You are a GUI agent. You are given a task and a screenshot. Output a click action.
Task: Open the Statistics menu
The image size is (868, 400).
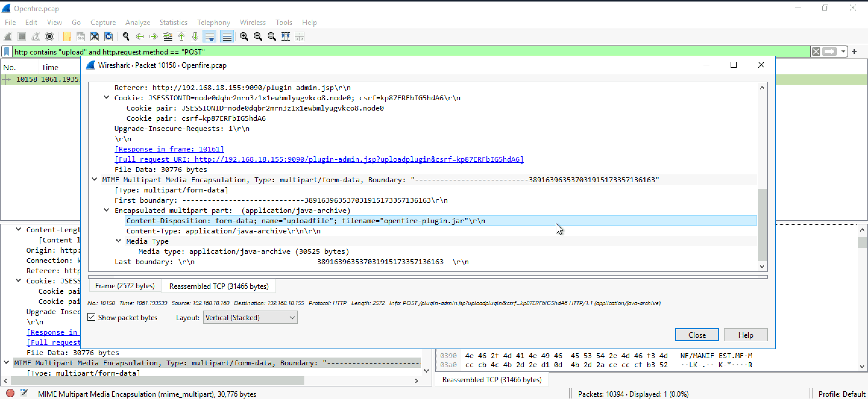[x=173, y=22]
